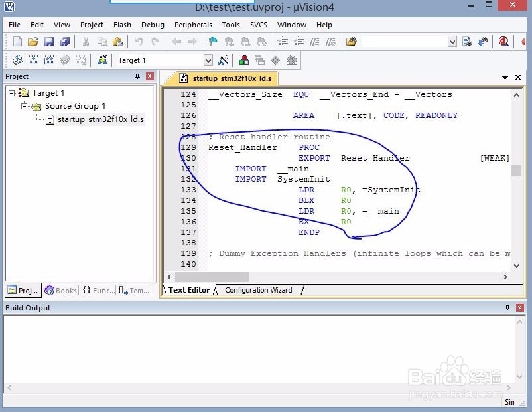Select startup_stm32f10x_ld.s in the project tree
This screenshot has width=532, height=412.
point(100,119)
